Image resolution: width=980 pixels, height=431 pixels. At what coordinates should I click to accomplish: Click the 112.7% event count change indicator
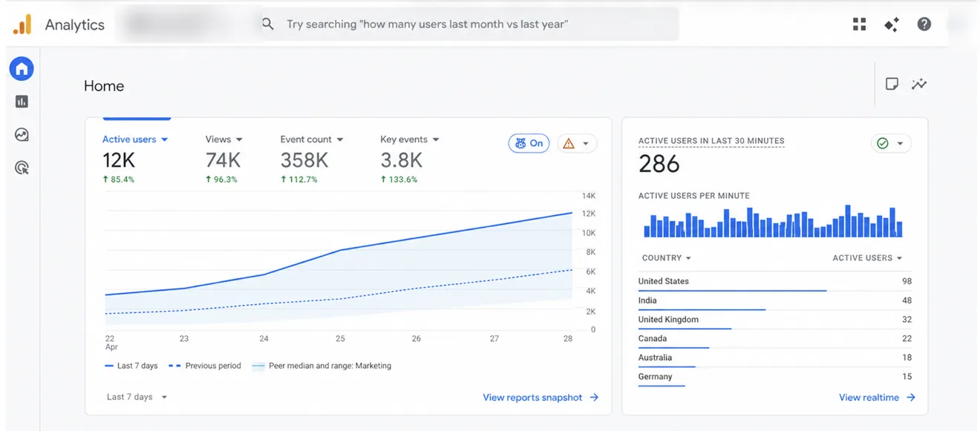298,180
